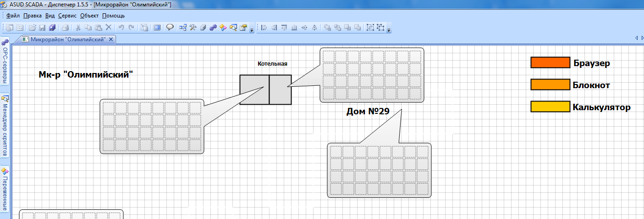
Task: Click the purple gears toolbar icon
Action: pos(213,28)
